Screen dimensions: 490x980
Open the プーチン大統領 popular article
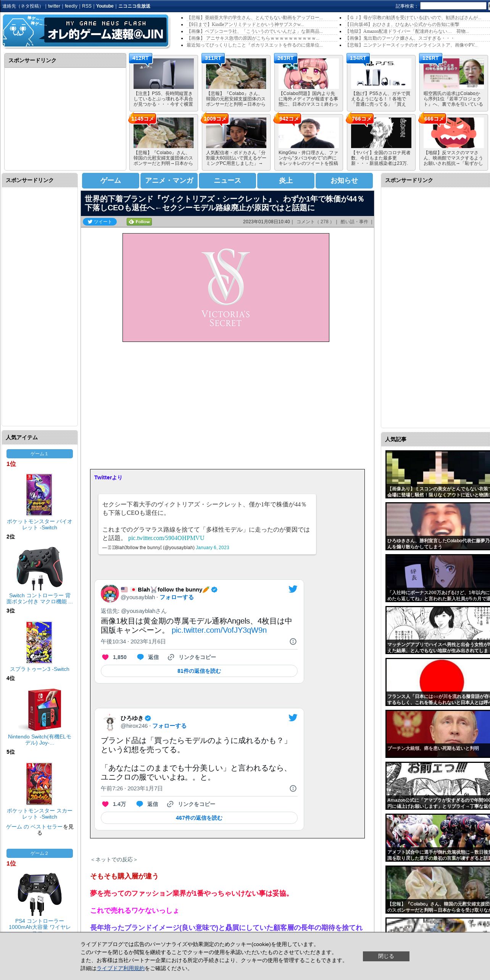click(x=438, y=733)
